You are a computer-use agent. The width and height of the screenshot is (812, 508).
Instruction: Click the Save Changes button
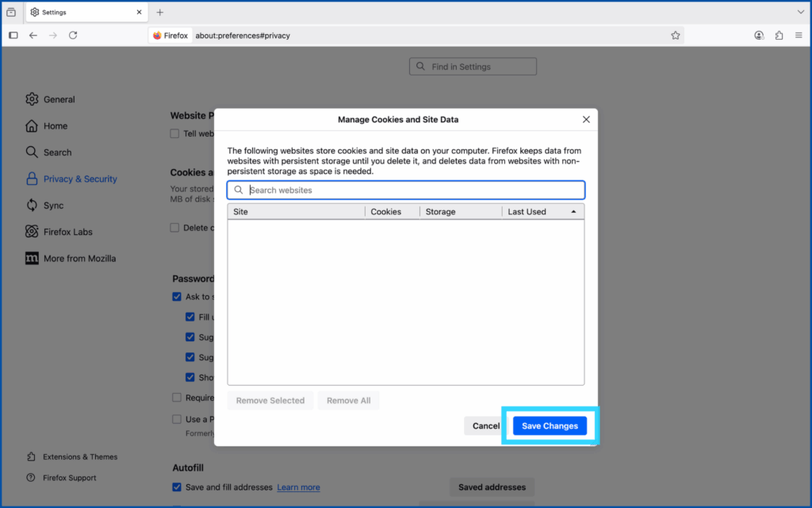click(x=550, y=426)
